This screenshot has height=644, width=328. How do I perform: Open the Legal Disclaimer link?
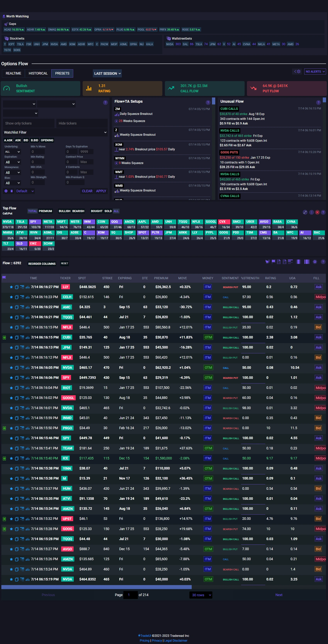click(176, 641)
